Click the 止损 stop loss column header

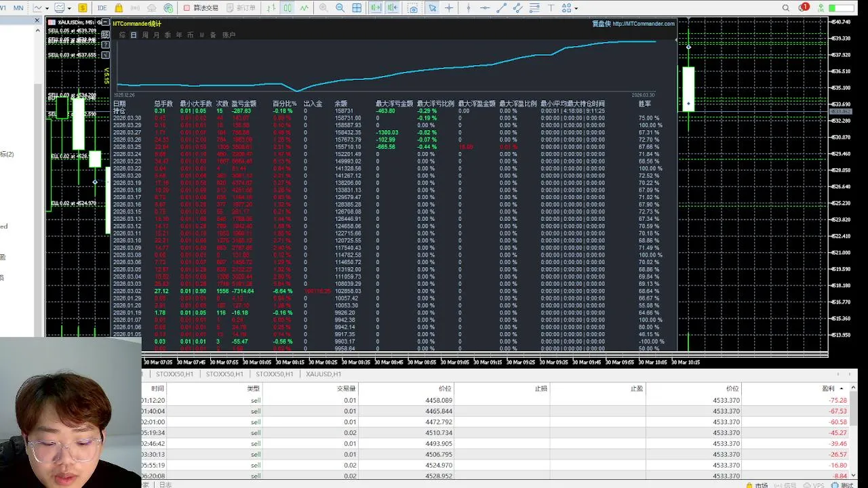tap(541, 389)
